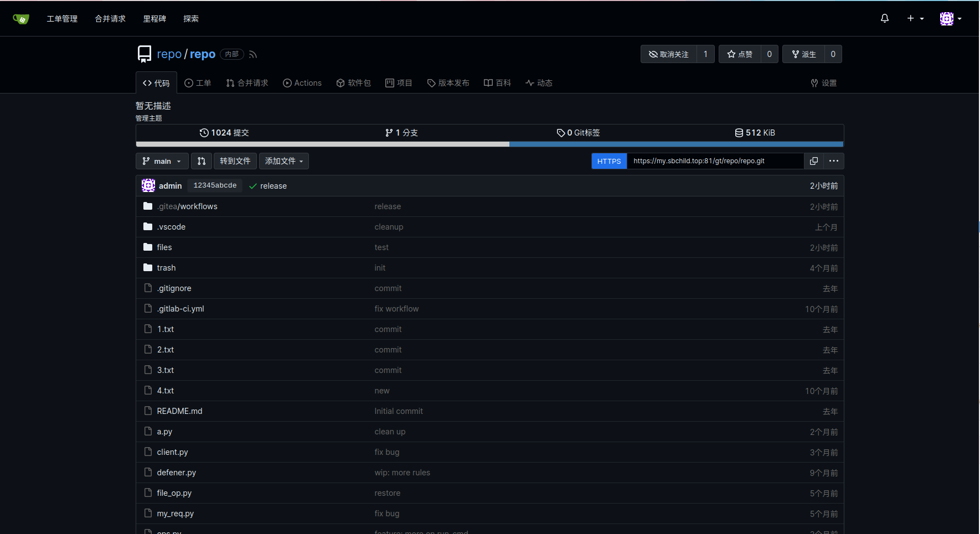980x534 pixels.
Task: Copy the clone URL with the copy icon
Action: pyautogui.click(x=813, y=161)
